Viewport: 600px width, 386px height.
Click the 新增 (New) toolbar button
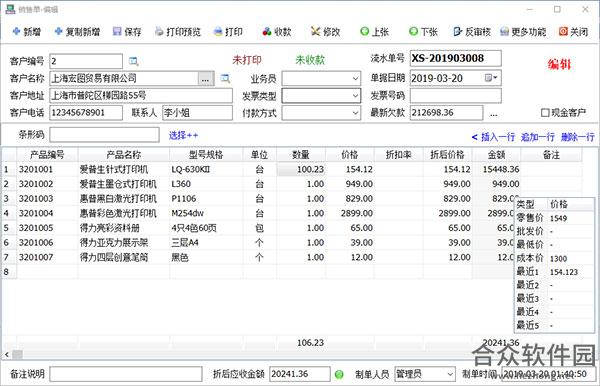pyautogui.click(x=26, y=32)
